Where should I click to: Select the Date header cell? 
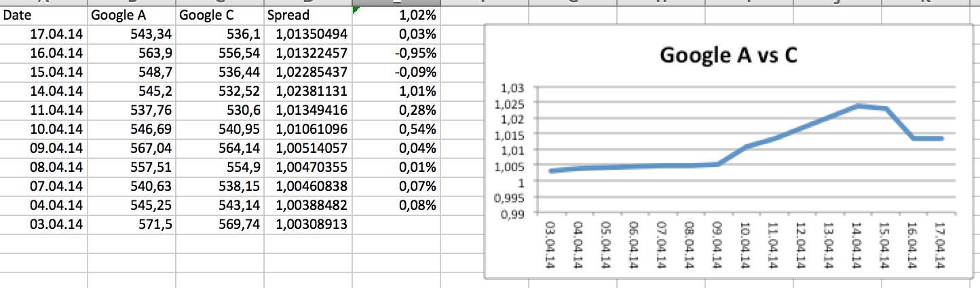point(44,15)
